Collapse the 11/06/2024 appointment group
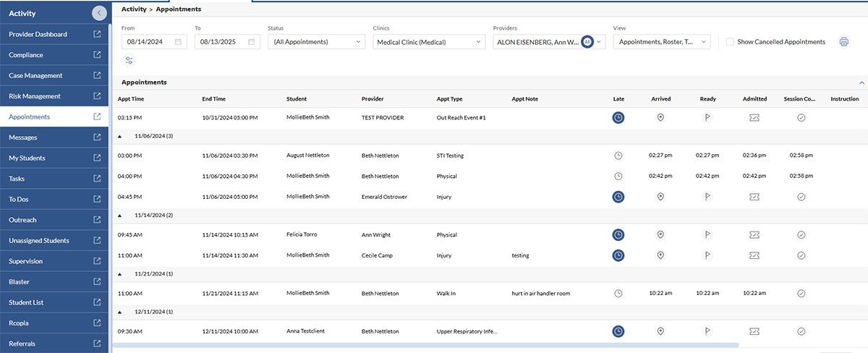 [120, 136]
